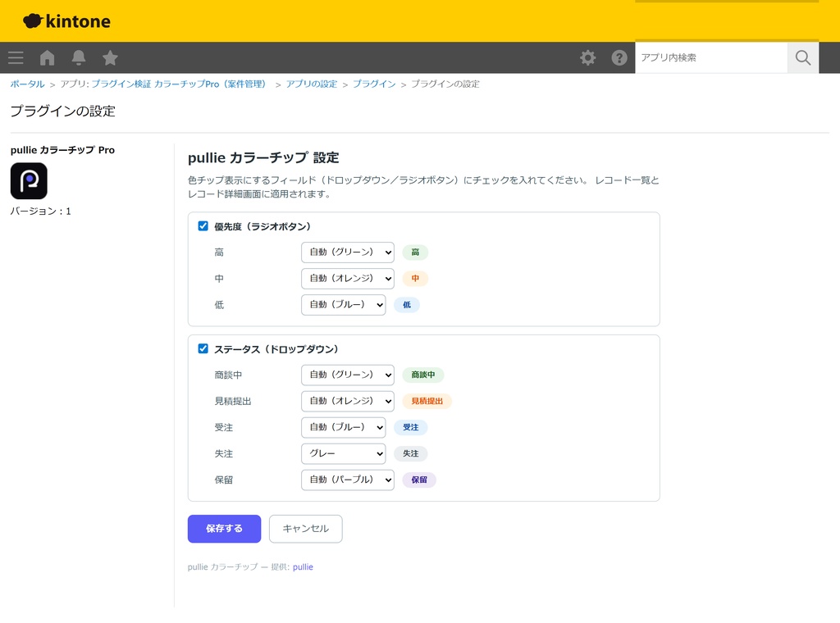Open color dropdown for 高
Image resolution: width=840 pixels, height=623 pixels.
click(x=348, y=252)
